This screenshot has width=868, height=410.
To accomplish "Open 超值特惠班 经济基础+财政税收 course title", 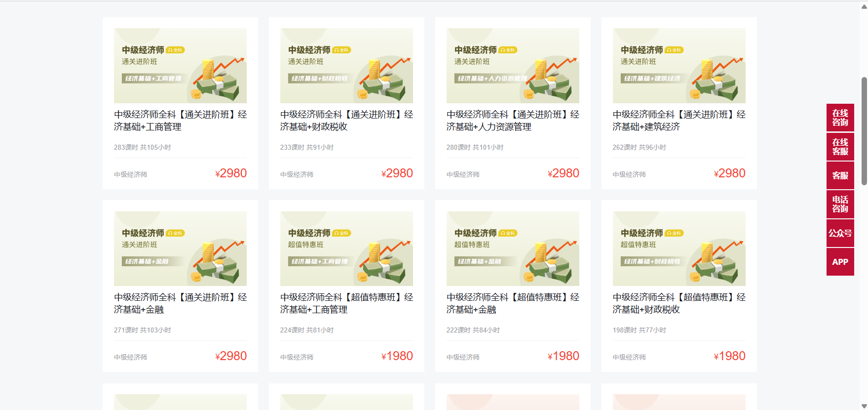I will coord(679,303).
